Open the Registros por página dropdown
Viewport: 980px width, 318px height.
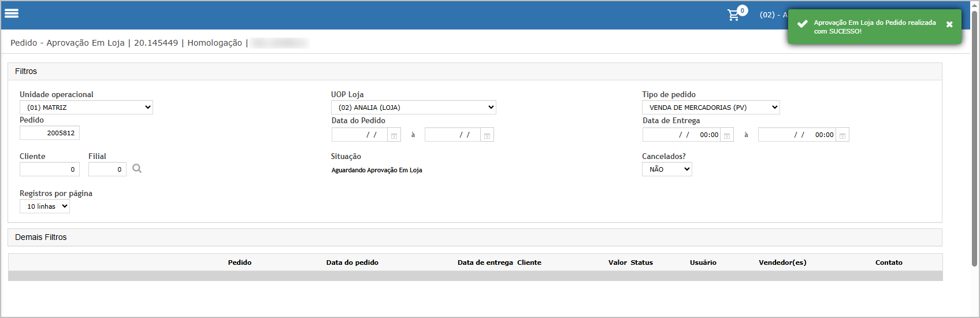pyautogui.click(x=44, y=206)
